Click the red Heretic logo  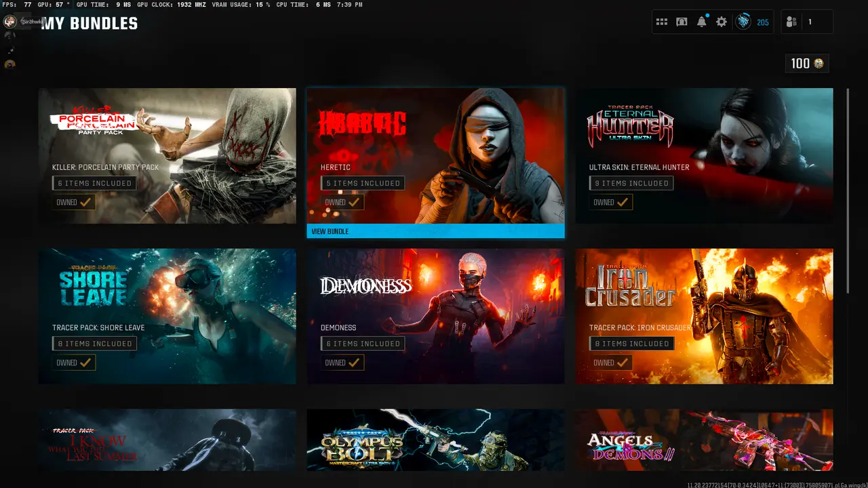pyautogui.click(x=363, y=123)
